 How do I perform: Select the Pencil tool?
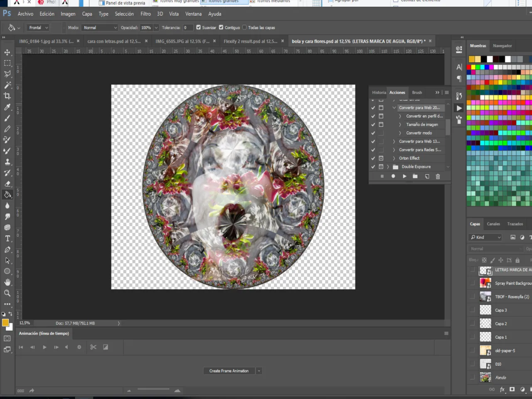(7, 129)
